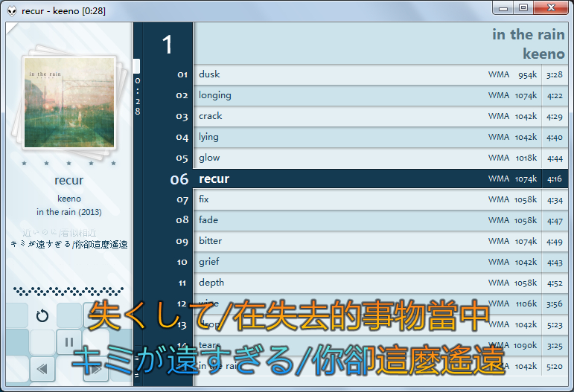This screenshot has width=574, height=392.
Task: Click the 3:25 duration of track 14
Action: point(555,346)
